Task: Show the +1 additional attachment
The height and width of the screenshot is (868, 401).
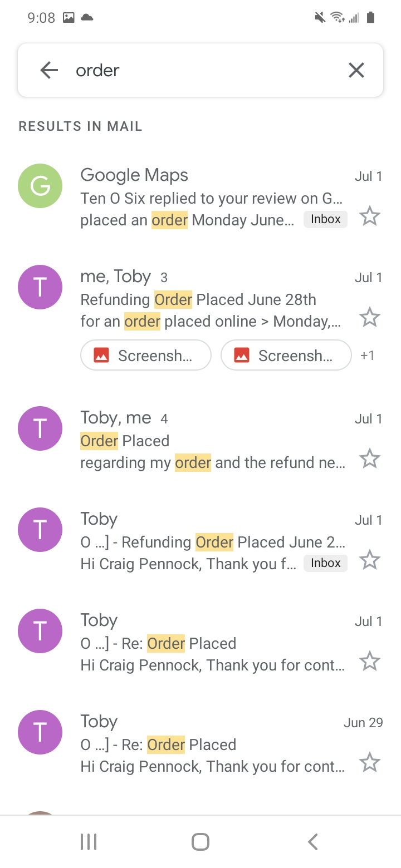Action: [367, 355]
